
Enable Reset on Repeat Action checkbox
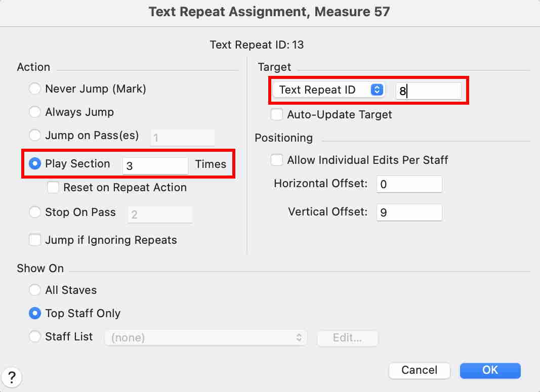point(53,188)
